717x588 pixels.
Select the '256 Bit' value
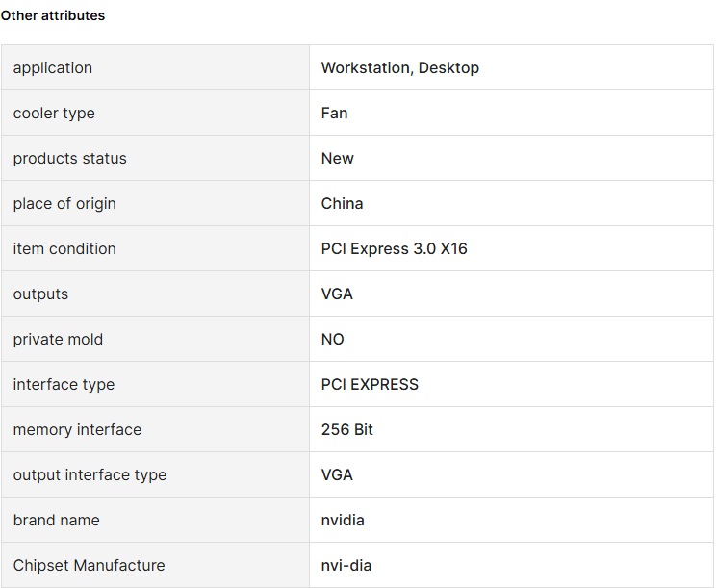click(x=346, y=429)
